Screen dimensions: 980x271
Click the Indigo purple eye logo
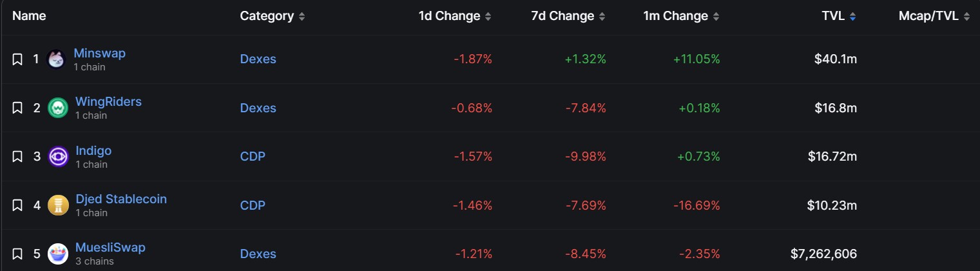pyautogui.click(x=58, y=157)
